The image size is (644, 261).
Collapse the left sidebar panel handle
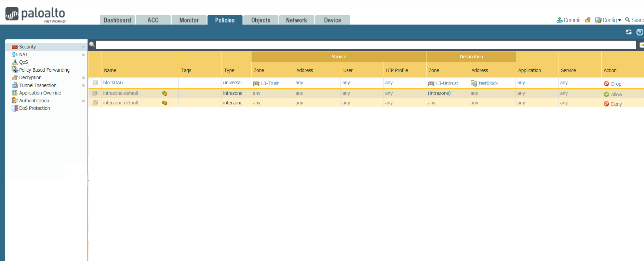point(88,180)
